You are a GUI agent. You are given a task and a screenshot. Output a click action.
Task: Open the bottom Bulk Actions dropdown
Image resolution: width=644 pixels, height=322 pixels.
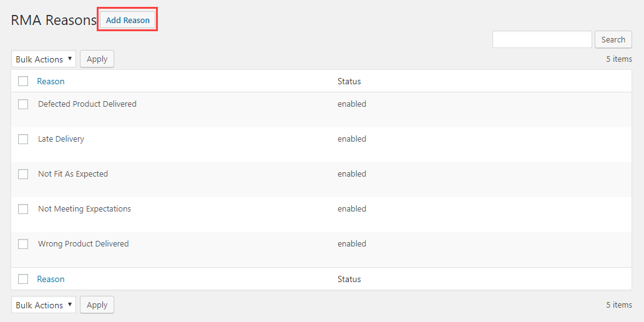43,305
